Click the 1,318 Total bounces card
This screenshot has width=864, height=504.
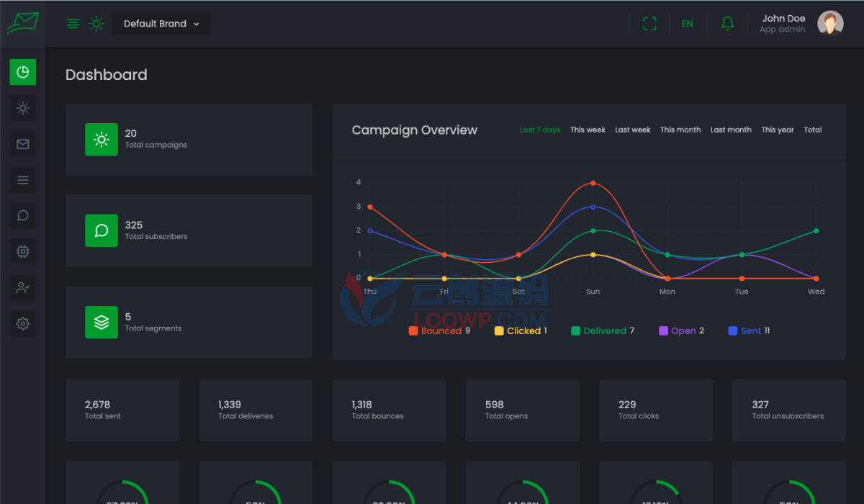click(389, 410)
